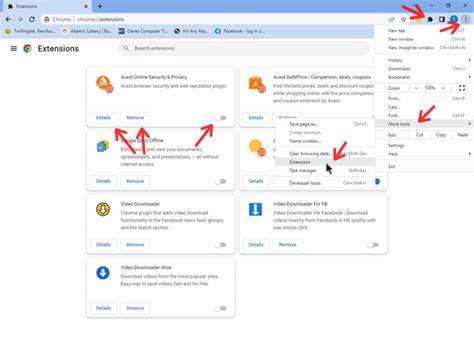
Task: Toggle Avast Online Security & Privacy extension
Action: [221, 118]
